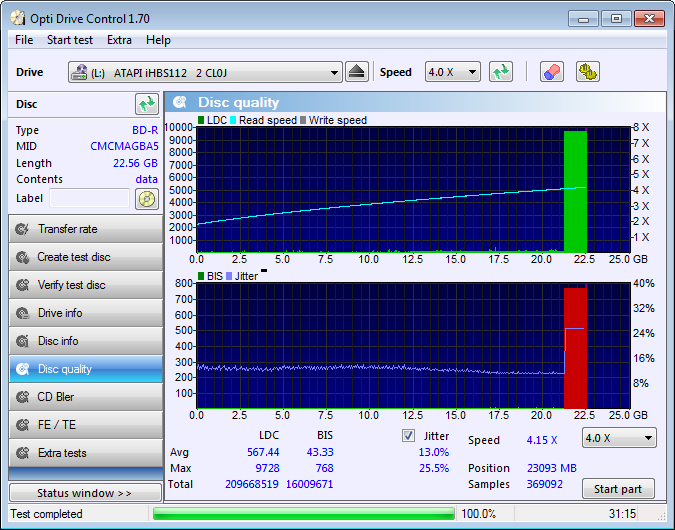Click the disc Label input field
Screen dimensions: 675x530
tap(90, 198)
